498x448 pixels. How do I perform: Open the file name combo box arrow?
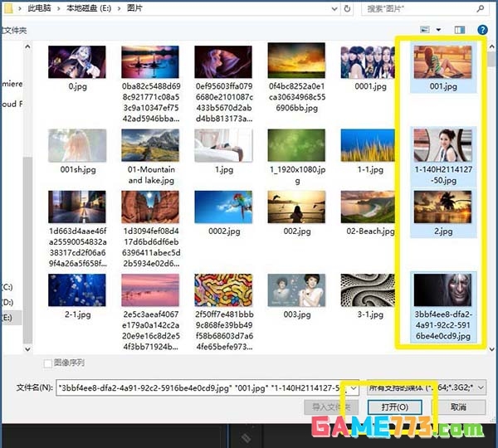coord(354,388)
